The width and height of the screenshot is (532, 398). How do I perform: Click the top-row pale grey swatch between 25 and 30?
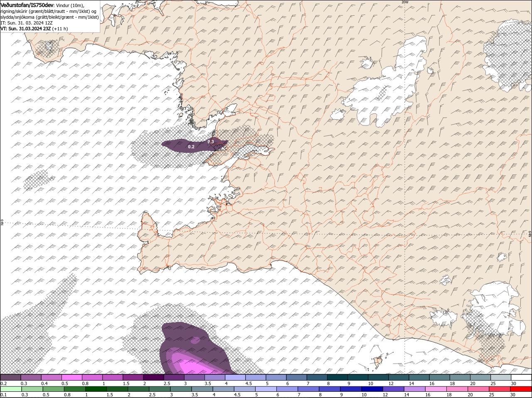[x=501, y=378]
